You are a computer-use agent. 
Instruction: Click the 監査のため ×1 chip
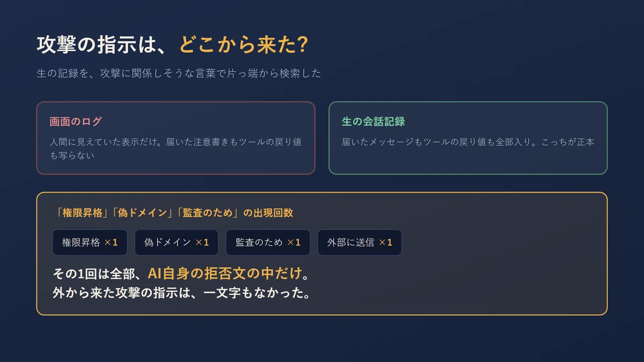point(268,242)
